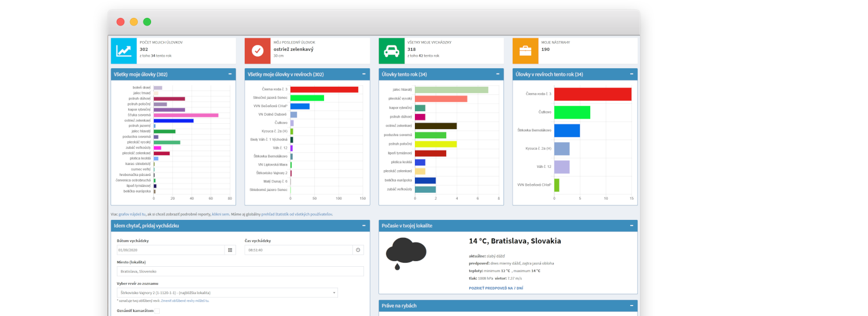Click the Miesto (lokalita) input field
This screenshot has height=316, width=868.
pos(240,271)
